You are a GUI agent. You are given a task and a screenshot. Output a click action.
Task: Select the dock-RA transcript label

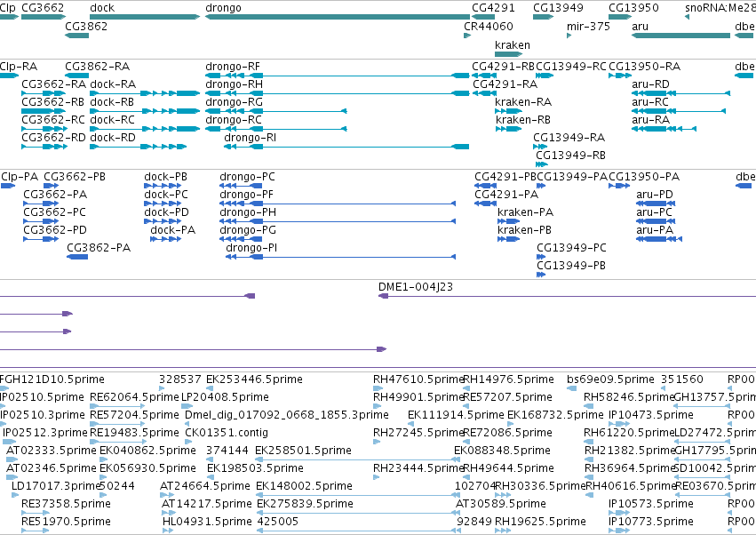pyautogui.click(x=113, y=84)
